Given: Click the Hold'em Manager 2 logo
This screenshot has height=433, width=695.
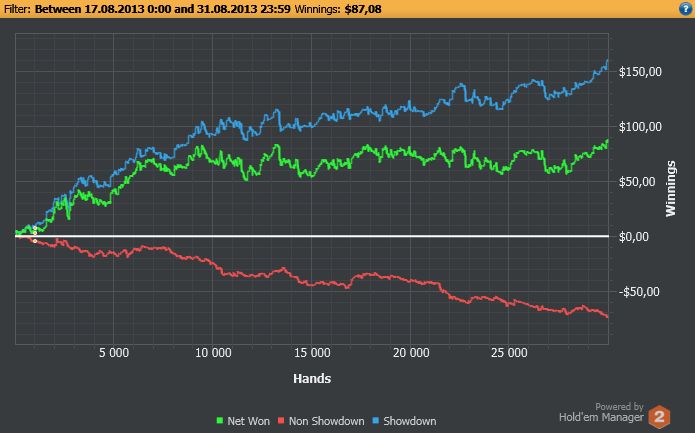Looking at the screenshot, I should [x=660, y=417].
